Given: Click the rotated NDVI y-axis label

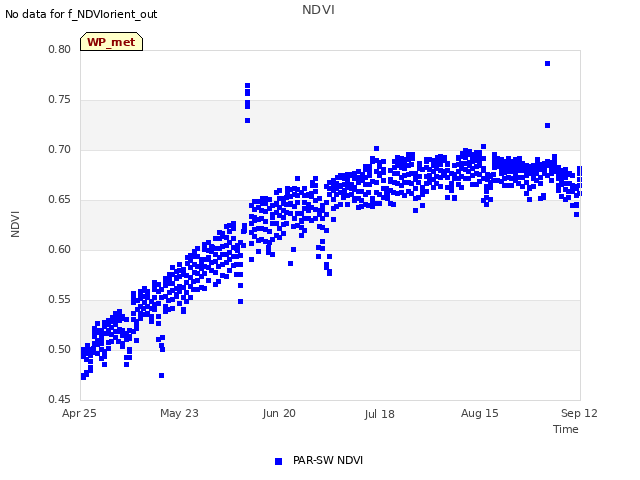Looking at the screenshot, I should click(x=15, y=224).
